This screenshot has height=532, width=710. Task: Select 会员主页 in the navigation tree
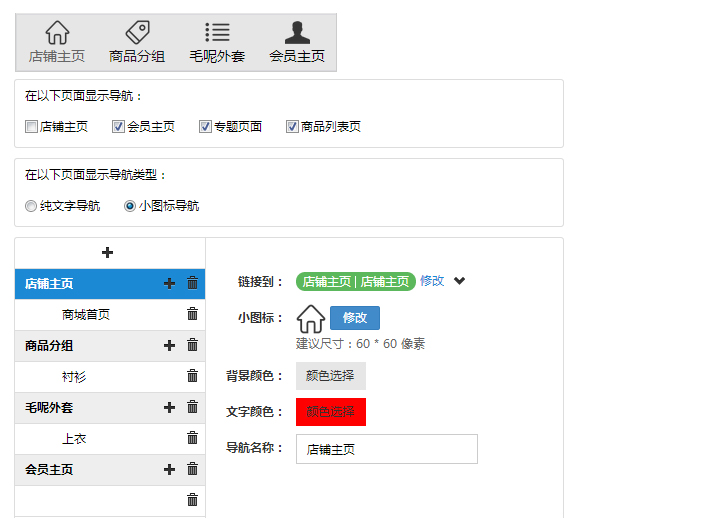pyautogui.click(x=49, y=470)
